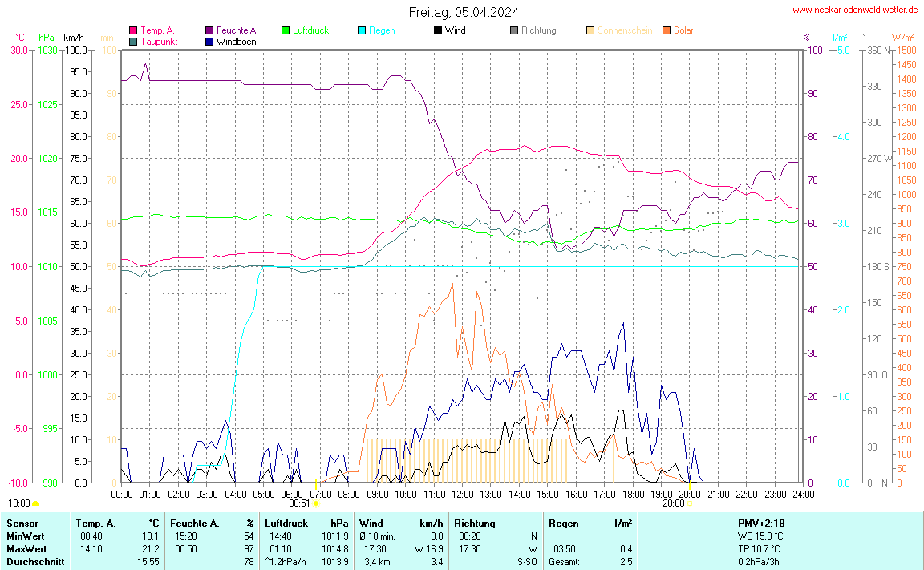The height and width of the screenshot is (570, 924).
Task: Select the dark blue Windböen legend marker
Action: pos(209,41)
